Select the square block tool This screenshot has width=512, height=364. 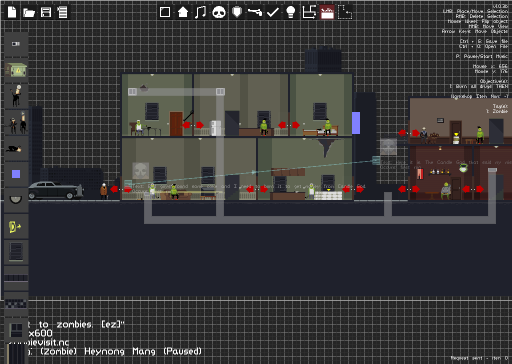(165, 12)
